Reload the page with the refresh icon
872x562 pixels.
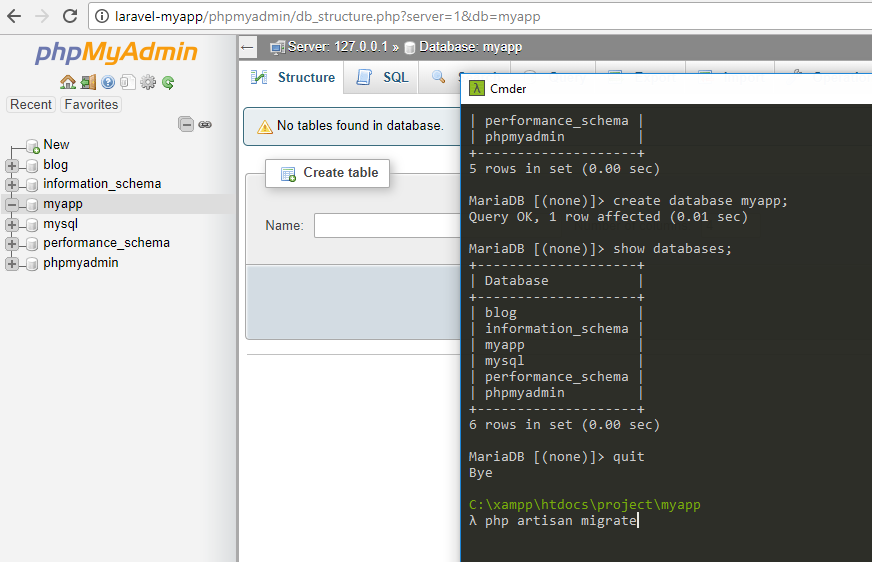pyautogui.click(x=70, y=16)
